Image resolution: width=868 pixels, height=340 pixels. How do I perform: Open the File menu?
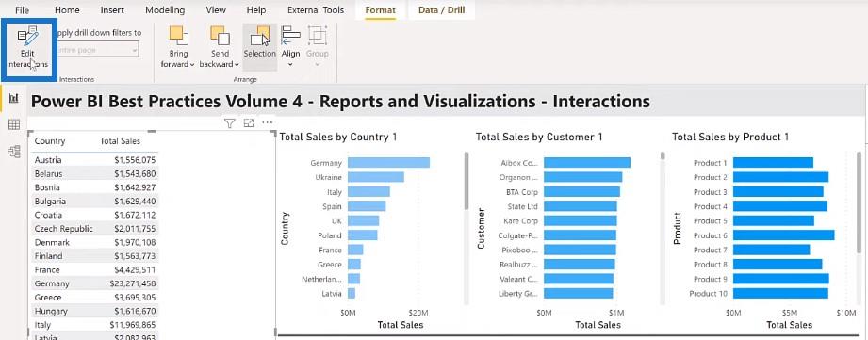pos(22,10)
